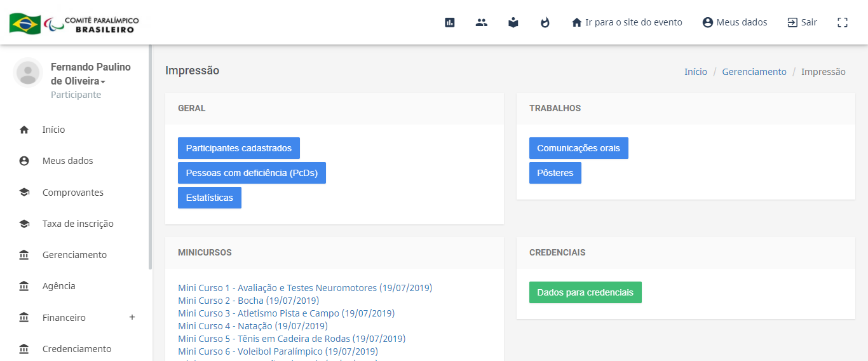Viewport: 868px width, 361px height.
Task: Toggle fullscreen mode icon
Action: click(843, 22)
